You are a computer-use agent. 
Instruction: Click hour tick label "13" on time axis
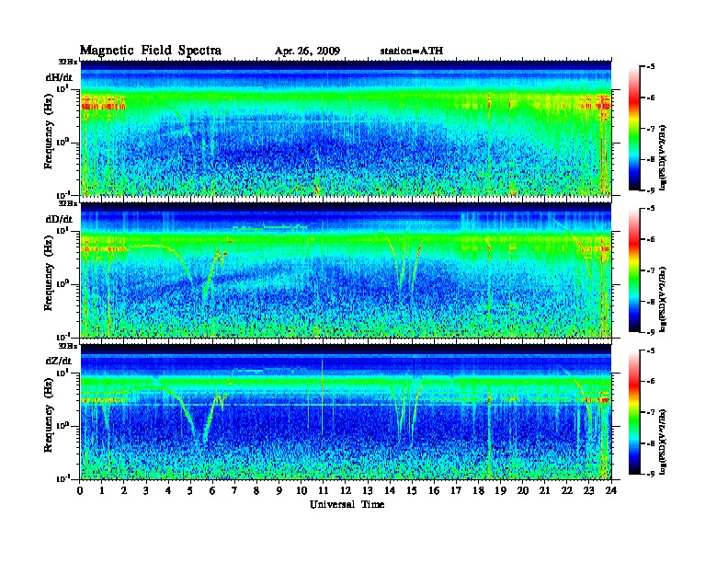tap(368, 491)
